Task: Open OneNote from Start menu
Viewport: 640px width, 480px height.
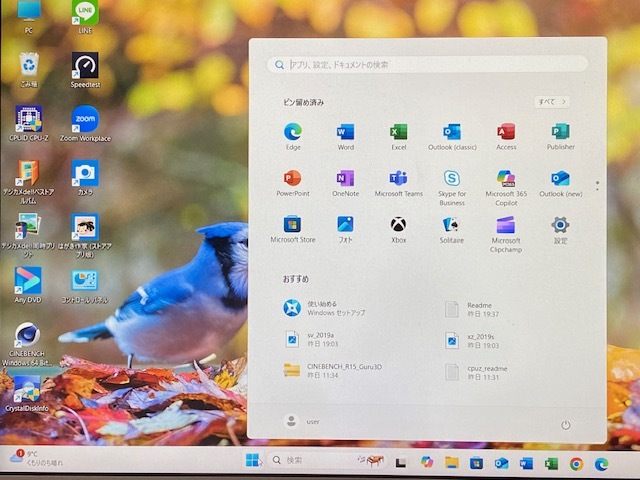Action: tap(345, 183)
